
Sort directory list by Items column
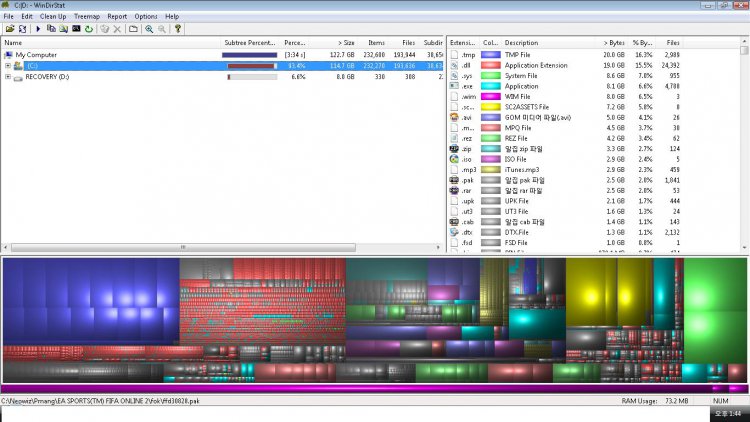(372, 43)
